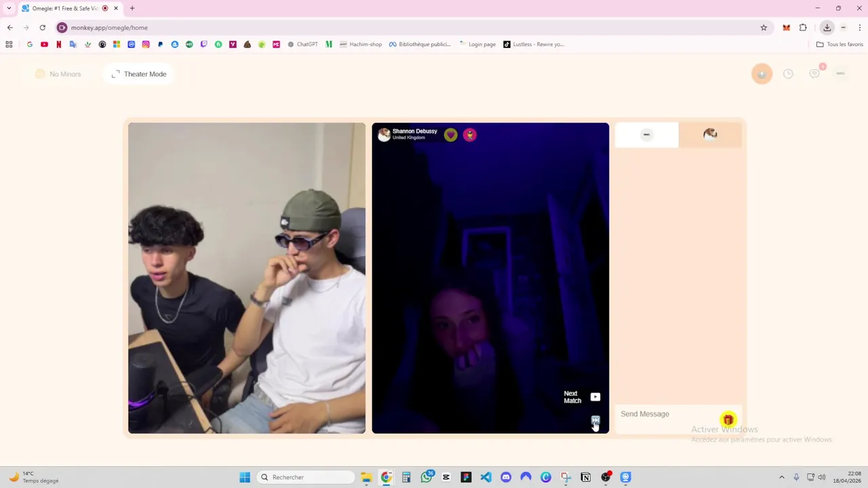Open the tab search dropdown arrow

coord(9,8)
